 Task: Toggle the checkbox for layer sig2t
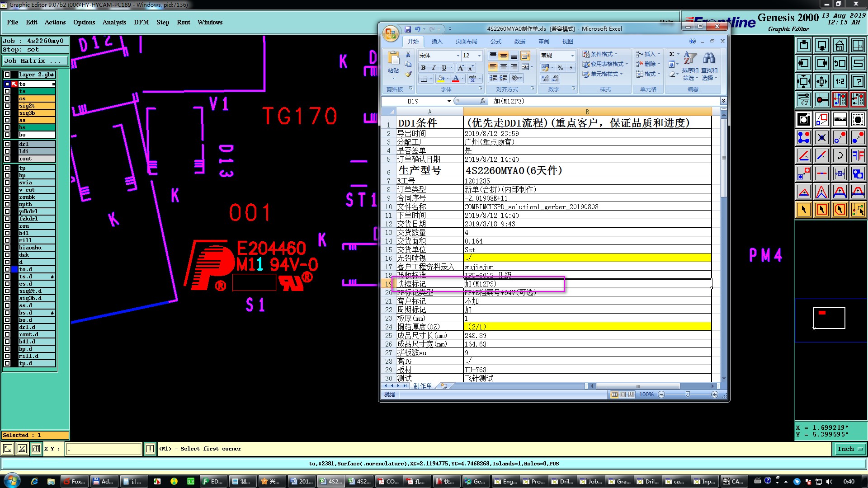pos(7,106)
